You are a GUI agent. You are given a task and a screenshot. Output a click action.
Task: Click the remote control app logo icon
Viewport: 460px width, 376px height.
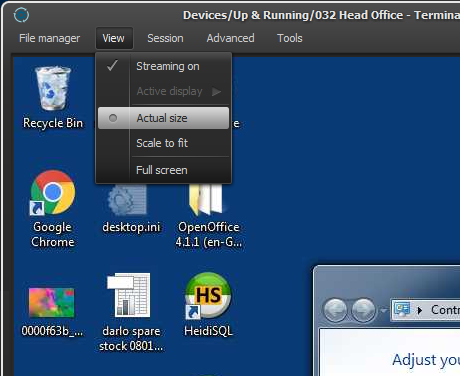click(21, 15)
